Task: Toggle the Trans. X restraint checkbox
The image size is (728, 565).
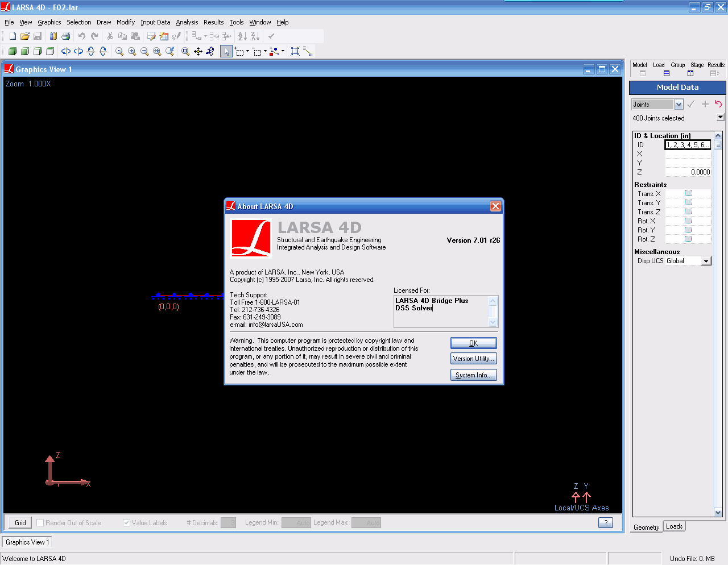Action: click(x=688, y=193)
